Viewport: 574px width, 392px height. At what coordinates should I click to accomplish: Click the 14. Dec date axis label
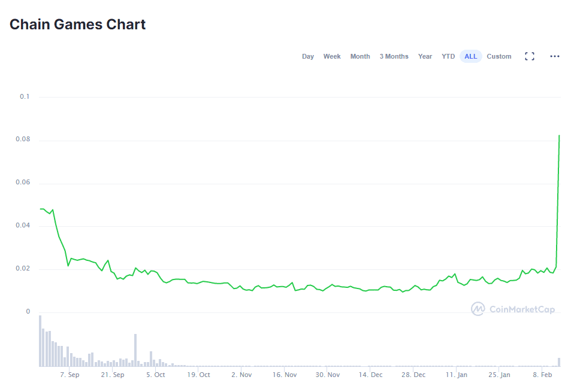[x=371, y=375]
